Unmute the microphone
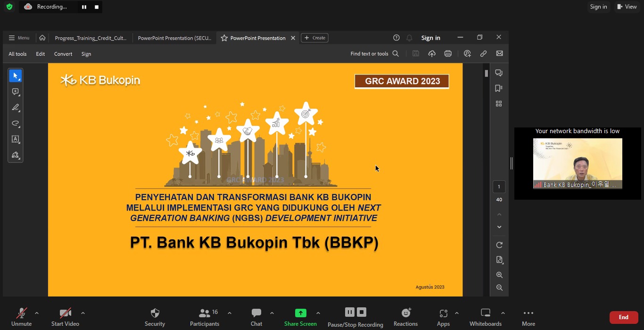Screen dimensions: 644x330 pyautogui.click(x=21, y=317)
